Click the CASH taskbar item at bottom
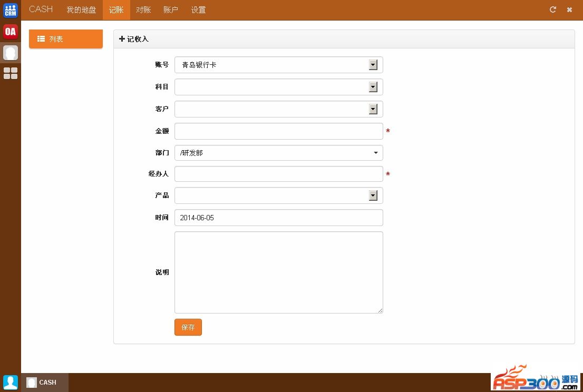 [45, 383]
